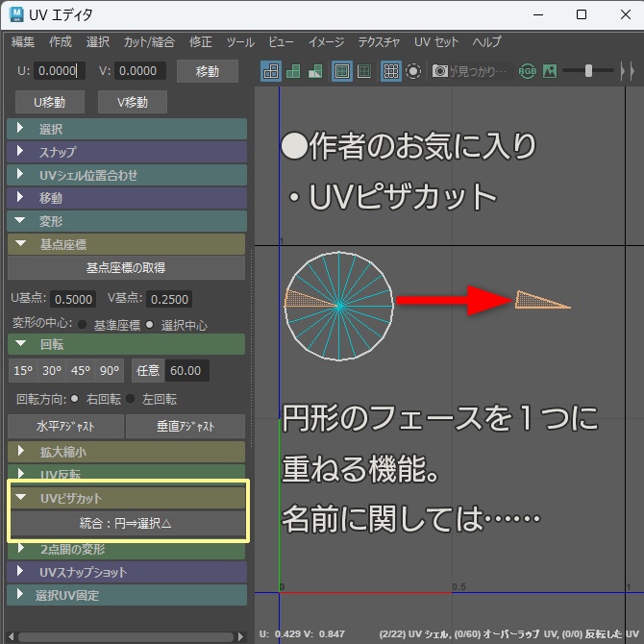
Task: Expand the 2点間の変形 section
Action: pos(127,551)
